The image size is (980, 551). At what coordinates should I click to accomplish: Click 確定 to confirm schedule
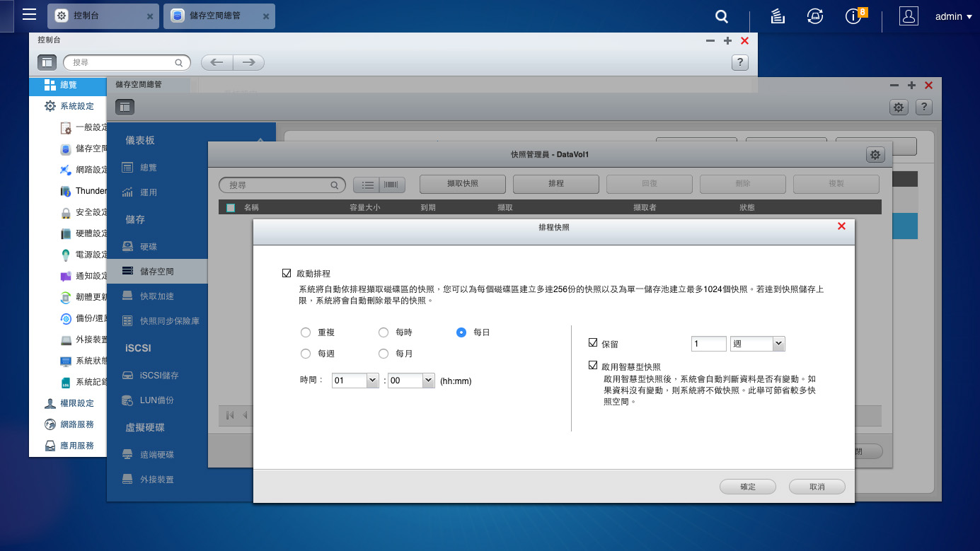(x=748, y=487)
